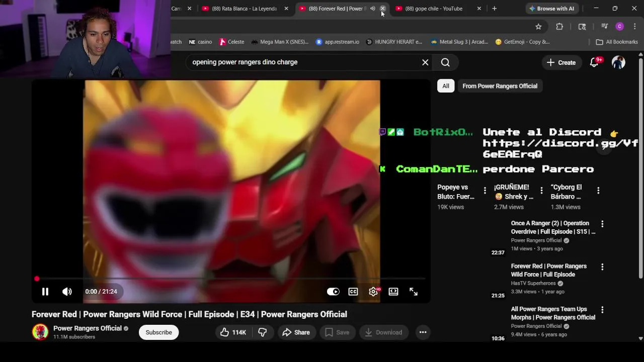This screenshot has width=644, height=362.
Task: Clear the search box text
Action: (425, 62)
